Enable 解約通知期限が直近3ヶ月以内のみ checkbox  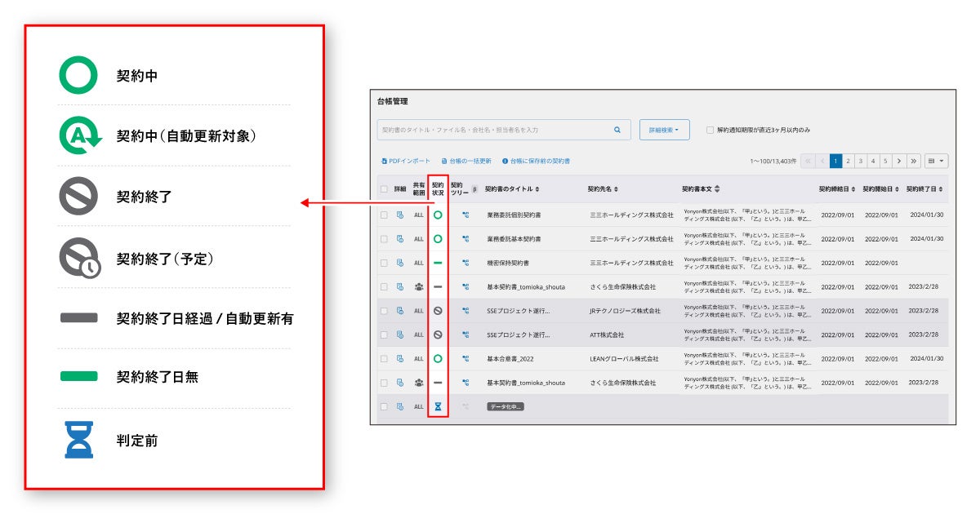coord(710,130)
